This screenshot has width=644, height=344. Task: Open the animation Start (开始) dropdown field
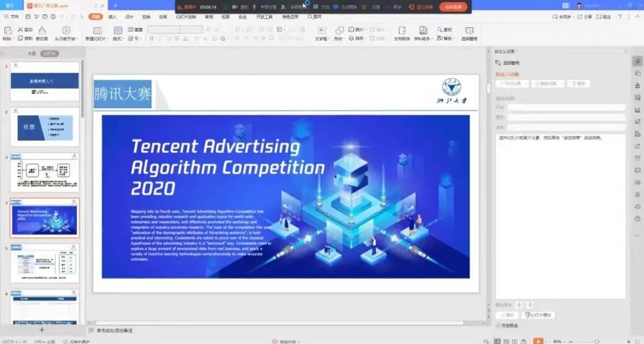(566, 107)
